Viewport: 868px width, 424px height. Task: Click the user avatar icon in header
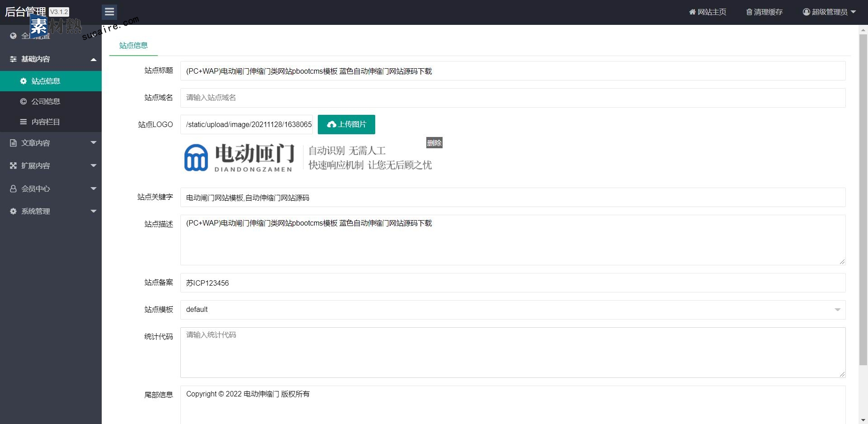(x=806, y=12)
